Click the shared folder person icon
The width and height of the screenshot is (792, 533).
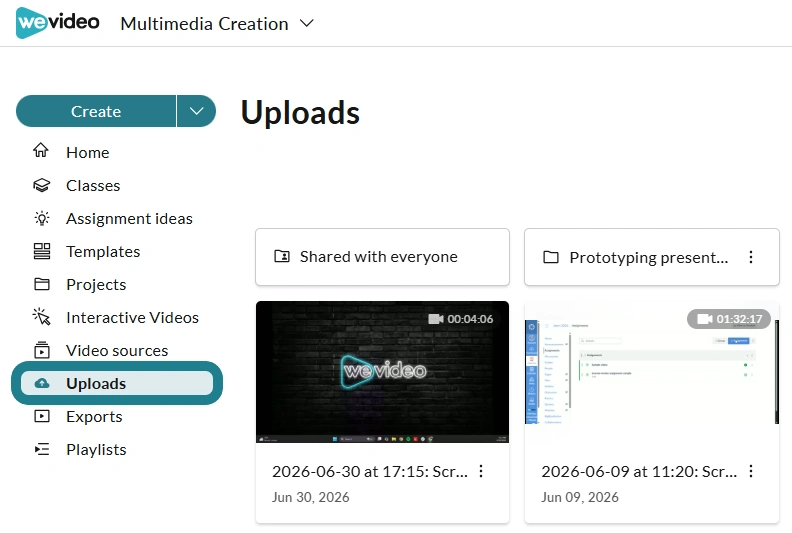point(282,257)
